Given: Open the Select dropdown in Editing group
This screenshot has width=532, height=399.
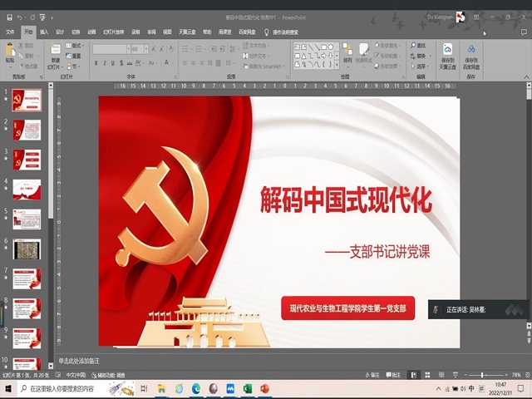Looking at the screenshot, I should click(x=420, y=66).
